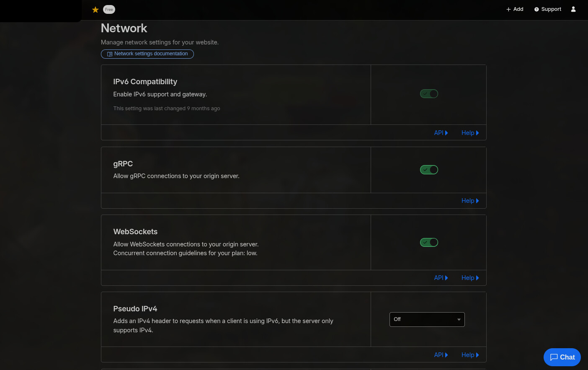Image resolution: width=588 pixels, height=370 pixels.
Task: Open the Chat support widget
Action: 562,357
